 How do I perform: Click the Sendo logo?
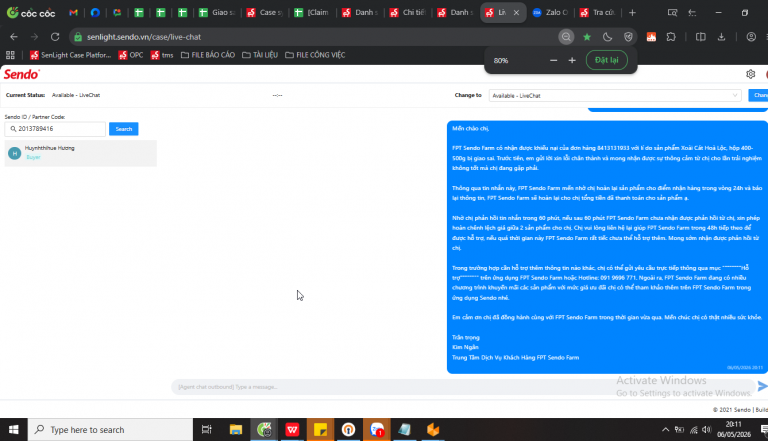click(22, 74)
